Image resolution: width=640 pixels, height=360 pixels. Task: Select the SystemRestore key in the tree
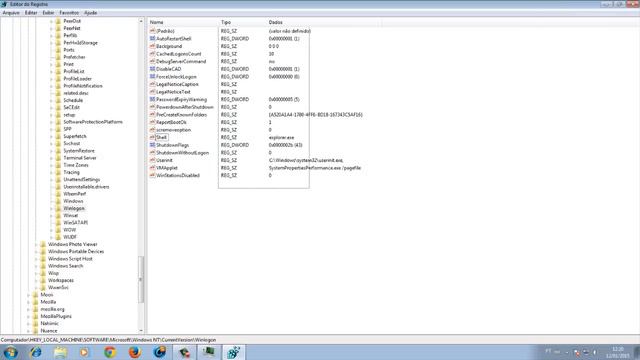pos(79,151)
